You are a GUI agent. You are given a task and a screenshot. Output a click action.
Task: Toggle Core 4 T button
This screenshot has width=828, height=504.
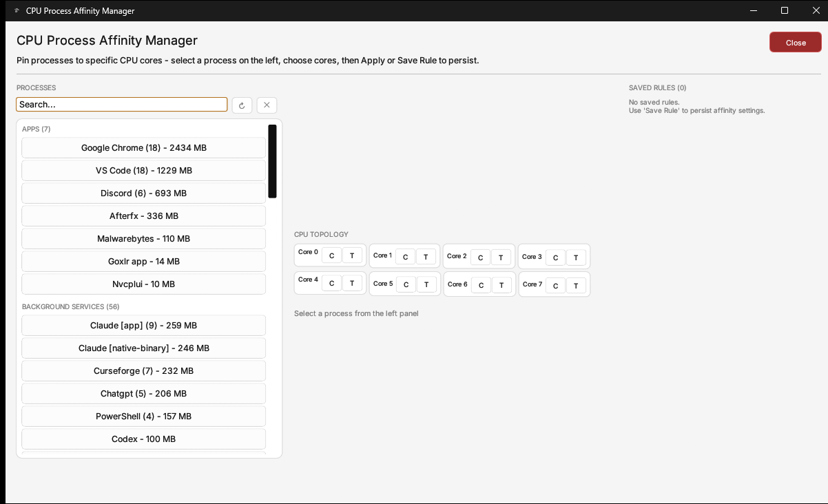352,283
